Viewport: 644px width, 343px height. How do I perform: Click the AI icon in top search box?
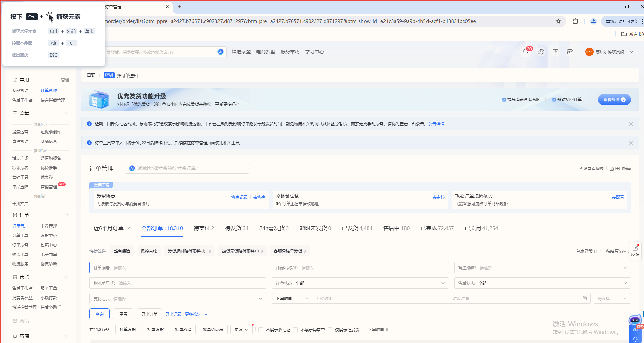[x=221, y=52]
